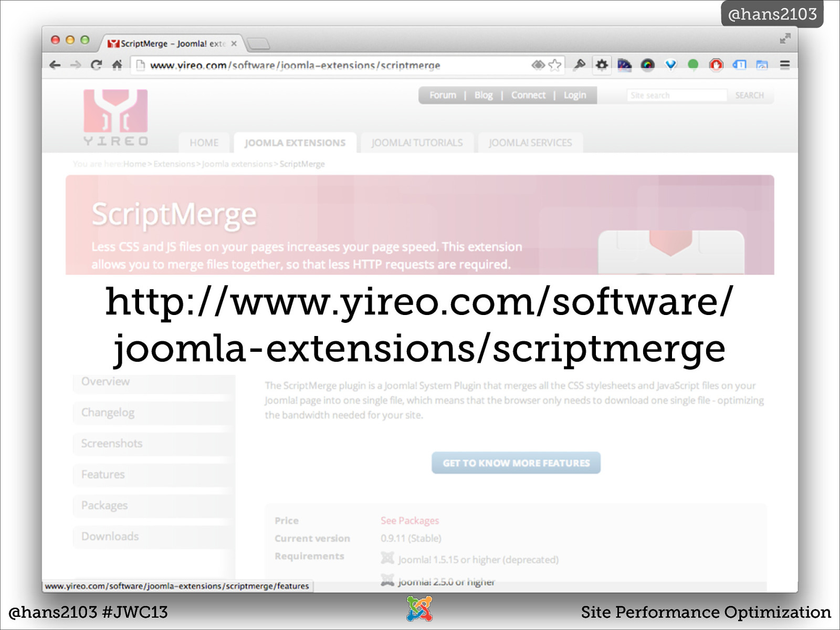Click the blue V extension icon
Image resolution: width=840 pixels, height=630 pixels.
(670, 65)
